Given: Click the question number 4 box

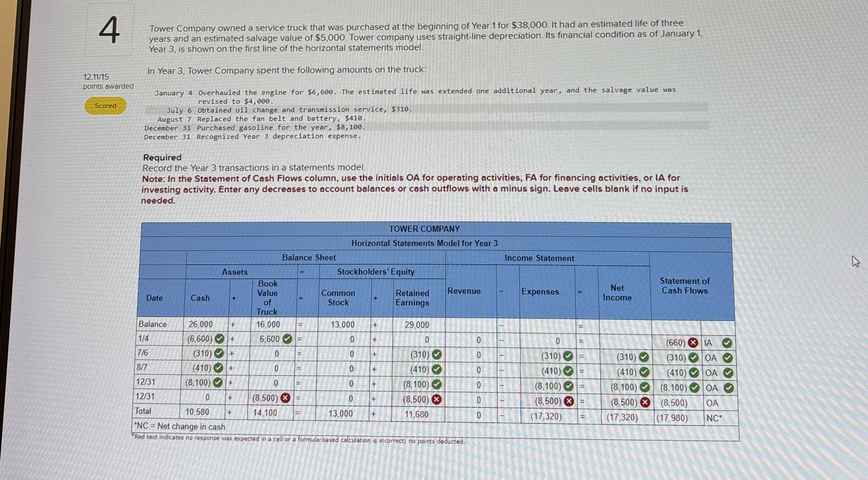Looking at the screenshot, I should (110, 30).
